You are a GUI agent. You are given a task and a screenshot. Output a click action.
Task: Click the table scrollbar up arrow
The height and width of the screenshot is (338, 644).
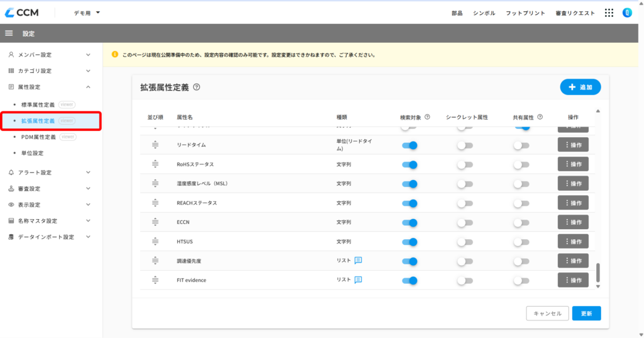pyautogui.click(x=598, y=111)
